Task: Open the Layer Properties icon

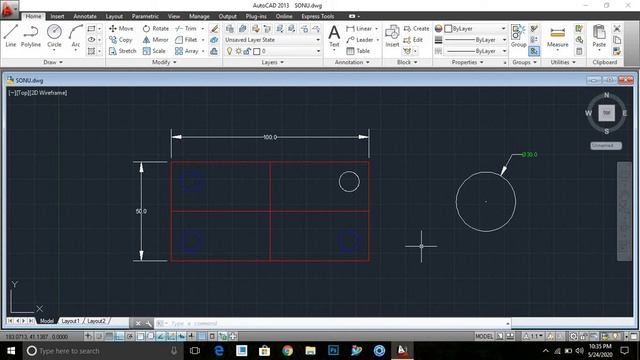Action: pyautogui.click(x=230, y=29)
